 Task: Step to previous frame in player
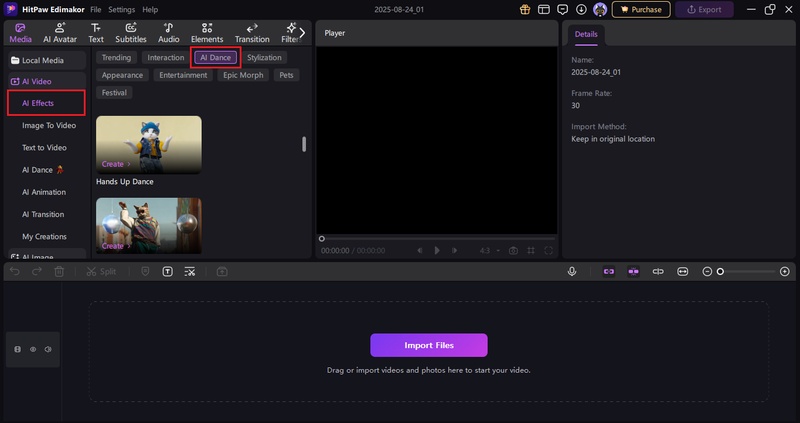coord(420,251)
